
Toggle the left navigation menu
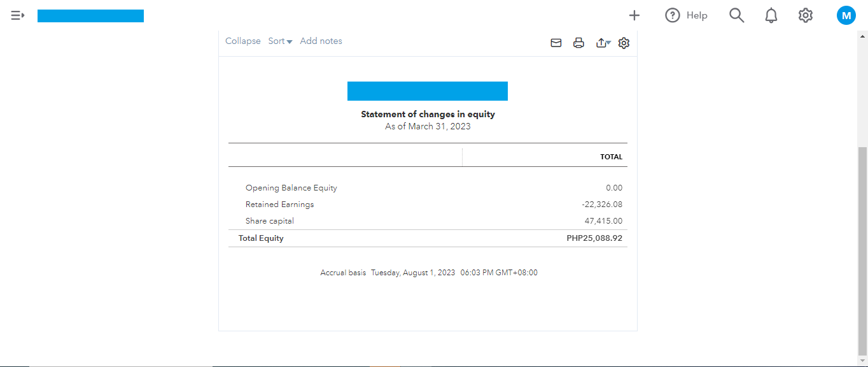click(x=18, y=15)
